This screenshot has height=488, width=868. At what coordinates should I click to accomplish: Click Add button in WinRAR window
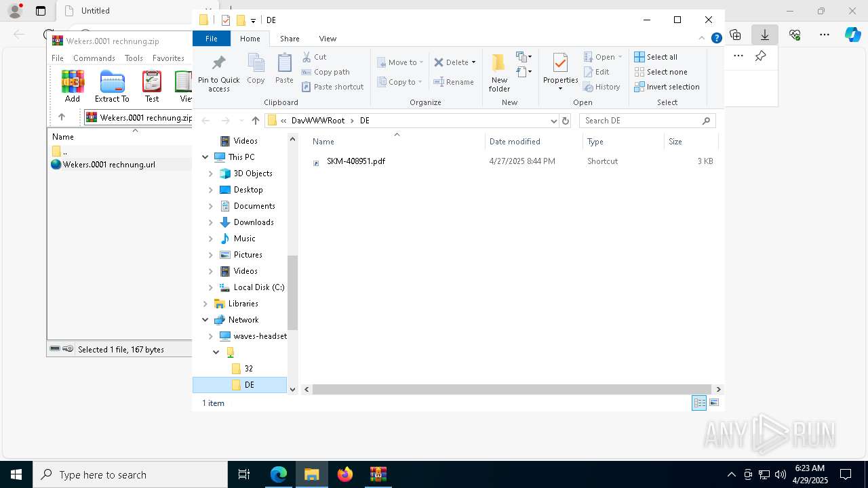click(73, 87)
